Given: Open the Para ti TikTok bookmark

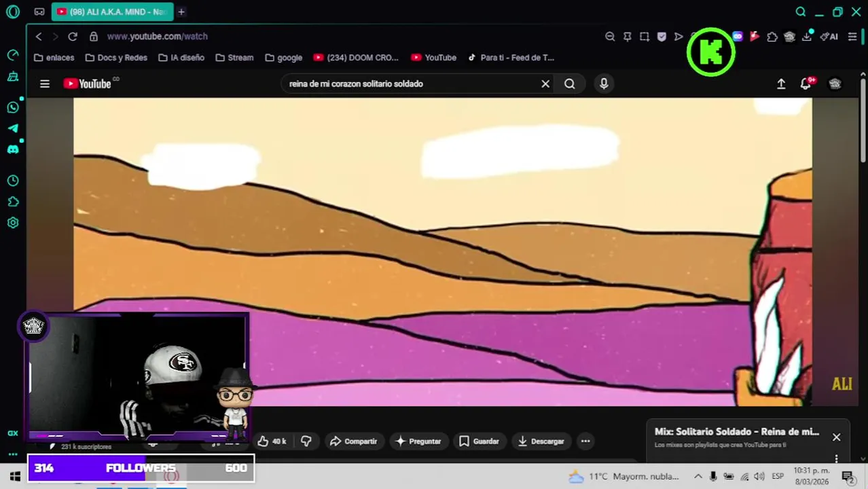Looking at the screenshot, I should pyautogui.click(x=511, y=58).
